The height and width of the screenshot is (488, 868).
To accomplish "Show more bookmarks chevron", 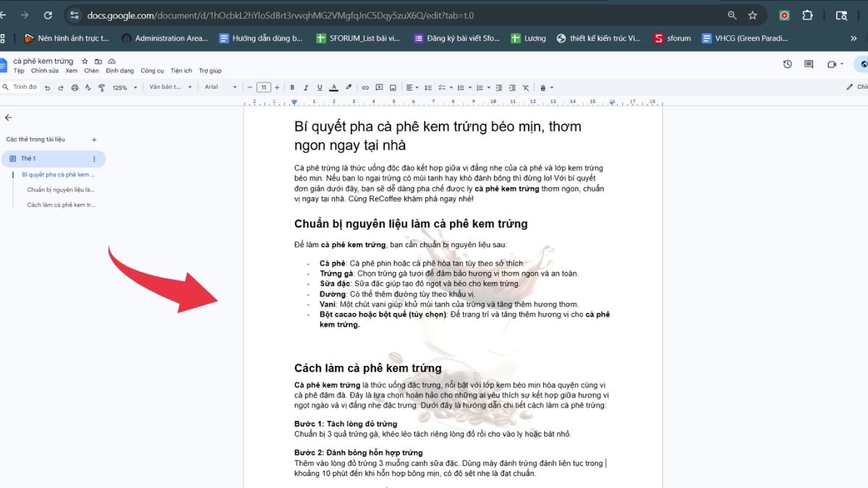I will 854,38.
